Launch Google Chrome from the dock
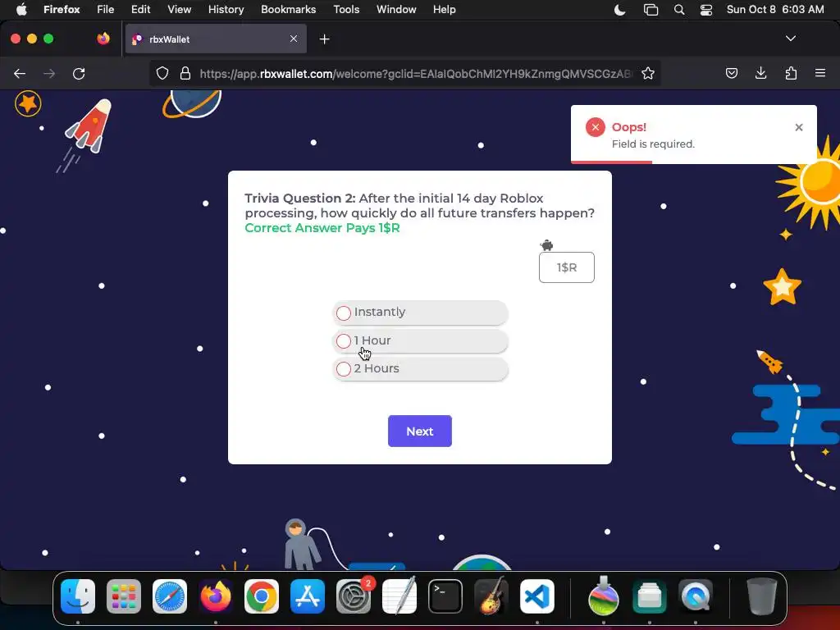This screenshot has height=630, width=840. pos(262,596)
